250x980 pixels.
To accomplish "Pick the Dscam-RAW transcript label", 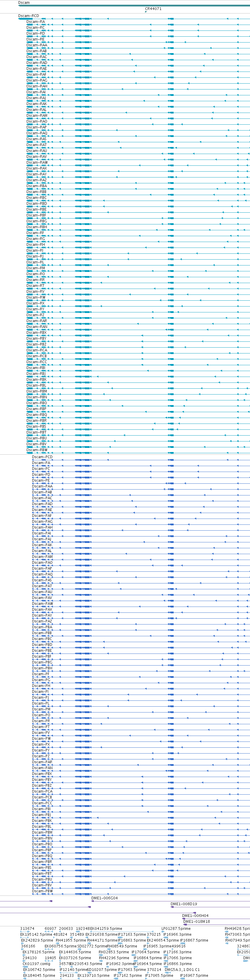I will coord(37,163).
